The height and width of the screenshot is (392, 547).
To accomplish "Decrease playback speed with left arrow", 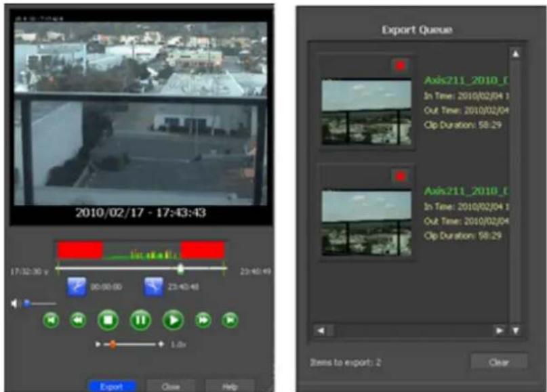I will [x=98, y=344].
